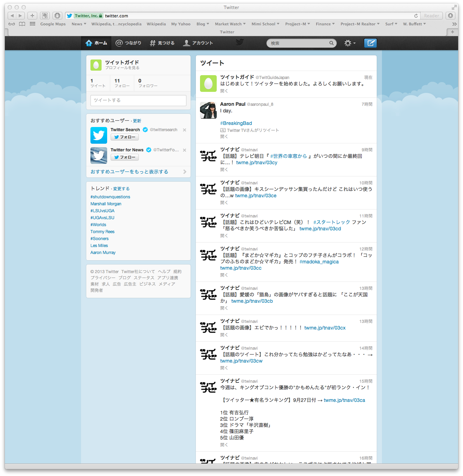Click the Twitter, Inc. security certificate badge
463x476 pixels.
click(x=88, y=16)
